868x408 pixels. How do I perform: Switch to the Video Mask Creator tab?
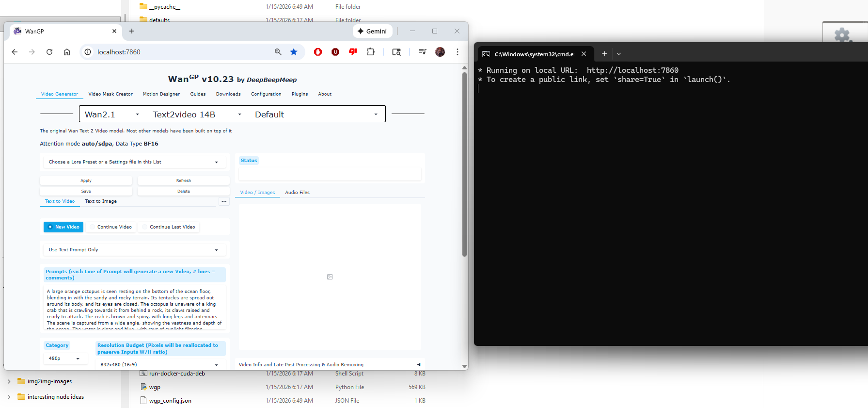(110, 94)
